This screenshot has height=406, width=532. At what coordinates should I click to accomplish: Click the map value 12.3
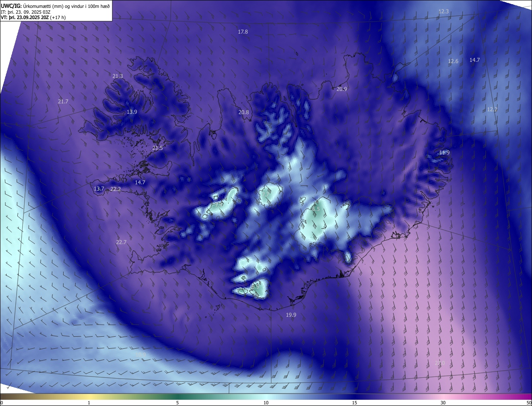(443, 12)
